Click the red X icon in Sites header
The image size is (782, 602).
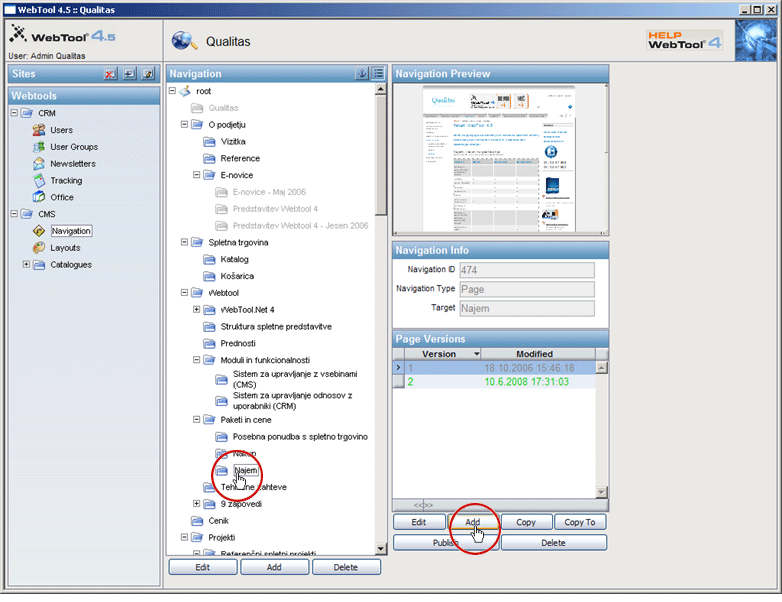click(111, 74)
